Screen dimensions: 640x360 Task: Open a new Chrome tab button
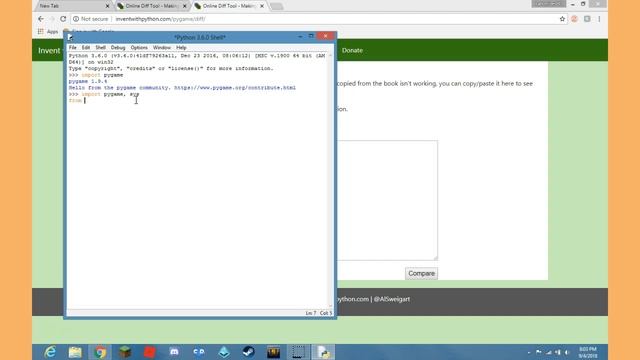coord(276,7)
